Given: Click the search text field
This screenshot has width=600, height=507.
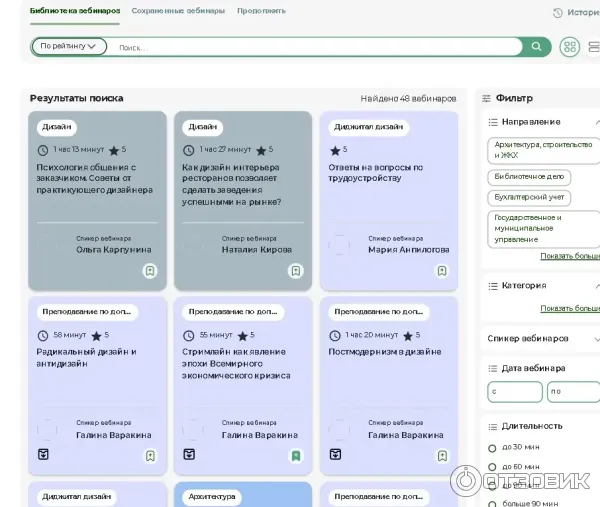Looking at the screenshot, I should [314, 47].
